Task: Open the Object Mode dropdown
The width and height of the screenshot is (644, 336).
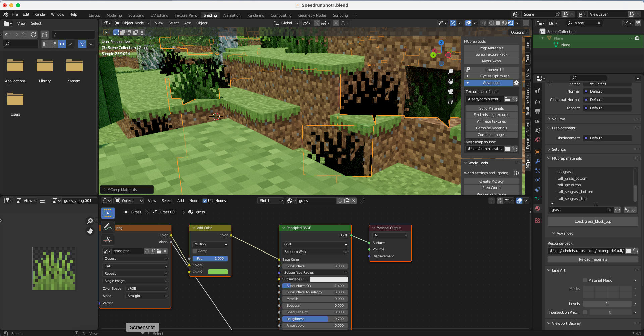Action: [x=132, y=23]
